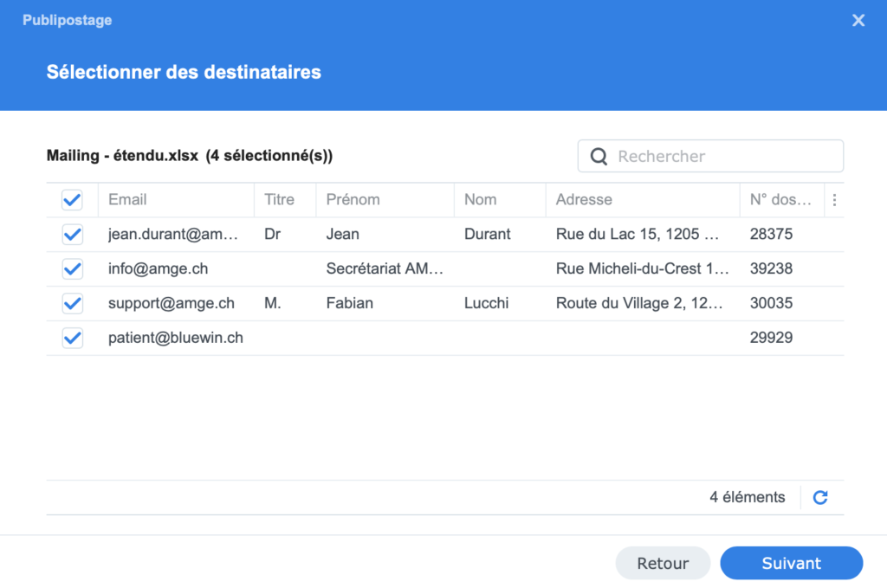Screen dimensions: 887x588
Task: Select the info@amge.ch email cell
Action: click(158, 268)
